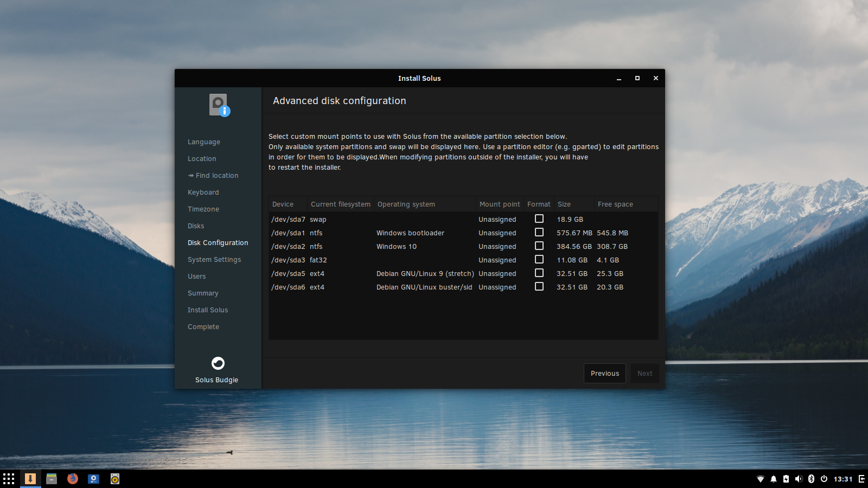Screen dimensions: 868x488
Task: Sort by the Size column header
Action: (x=574, y=204)
